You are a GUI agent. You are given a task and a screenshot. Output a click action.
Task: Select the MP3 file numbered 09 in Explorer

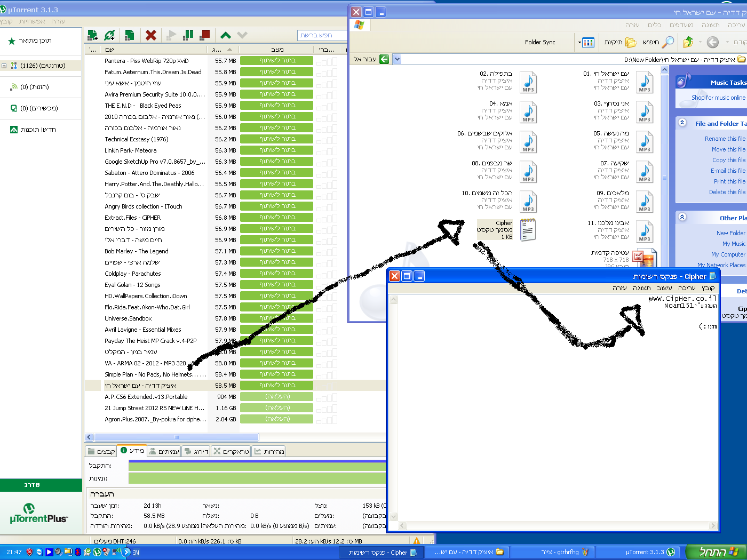645,202
